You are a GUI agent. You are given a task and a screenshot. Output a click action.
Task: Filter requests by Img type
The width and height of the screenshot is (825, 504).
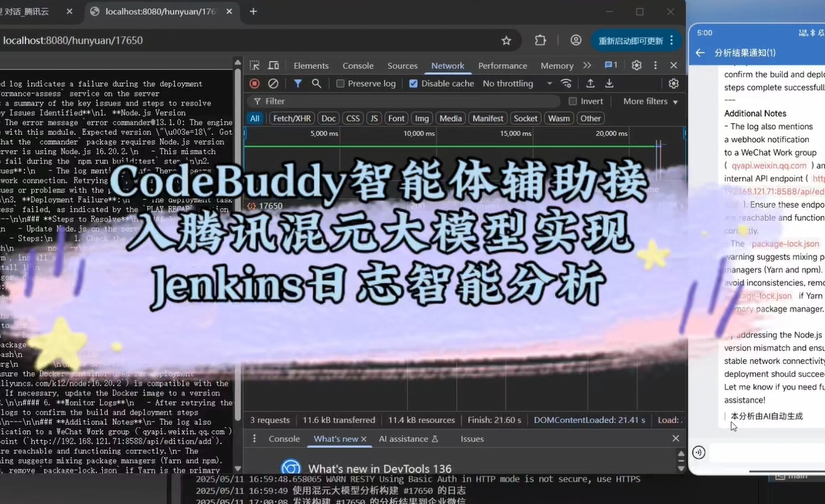422,118
